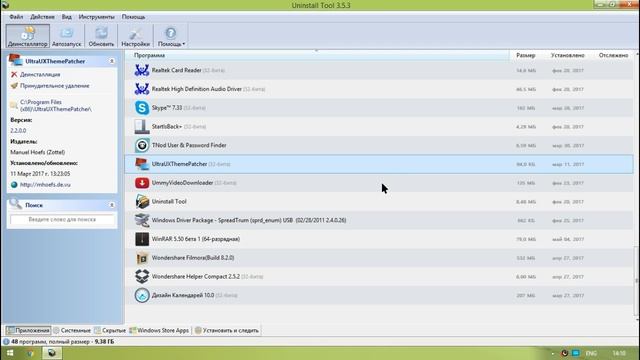The width and height of the screenshot is (640, 360).
Task: Sort list by Размер column
Action: click(x=525, y=55)
